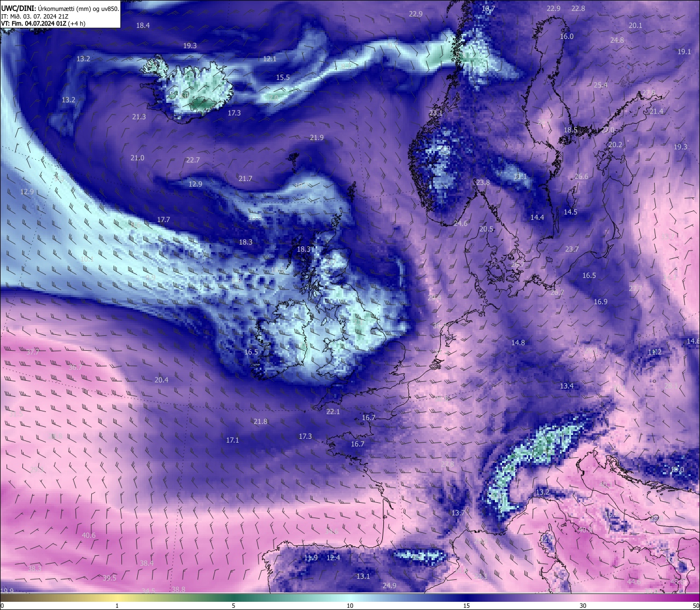Click the 14.4 value on the map
Screen dimensions: 700x610
pos(537,217)
